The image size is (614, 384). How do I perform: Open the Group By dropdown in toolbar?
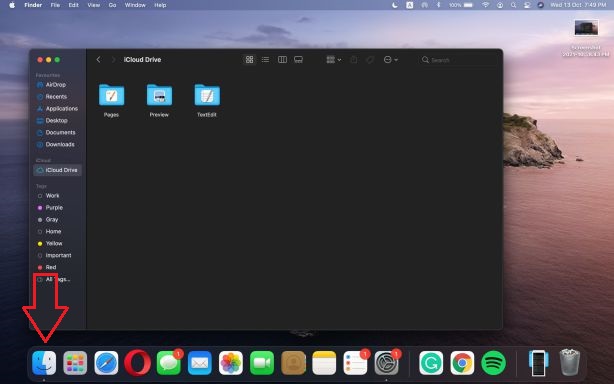334,59
